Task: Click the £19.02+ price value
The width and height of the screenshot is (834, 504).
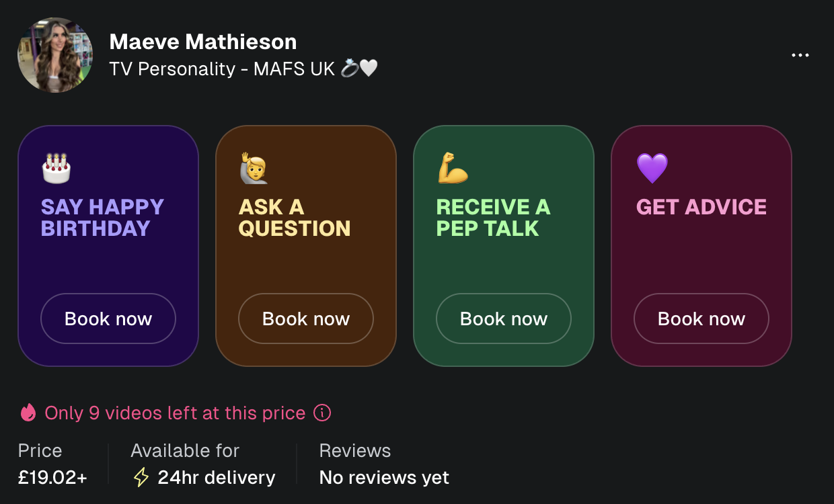Action: click(52, 477)
